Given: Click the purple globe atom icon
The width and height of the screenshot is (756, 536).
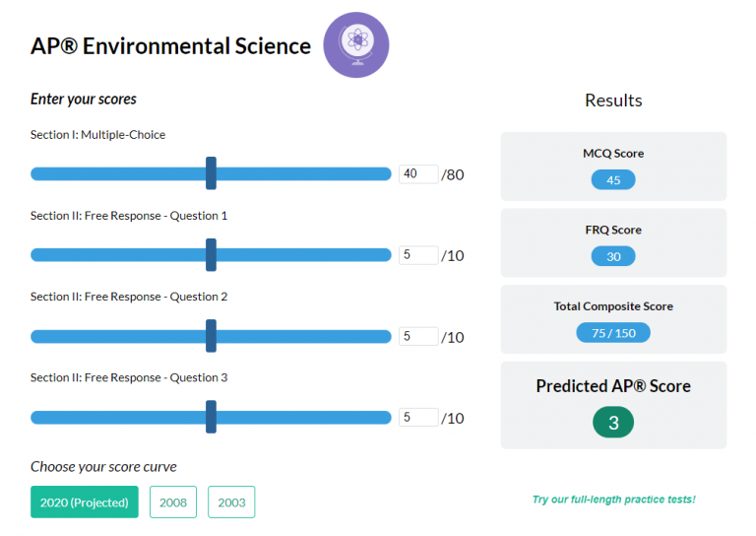Looking at the screenshot, I should 355,45.
